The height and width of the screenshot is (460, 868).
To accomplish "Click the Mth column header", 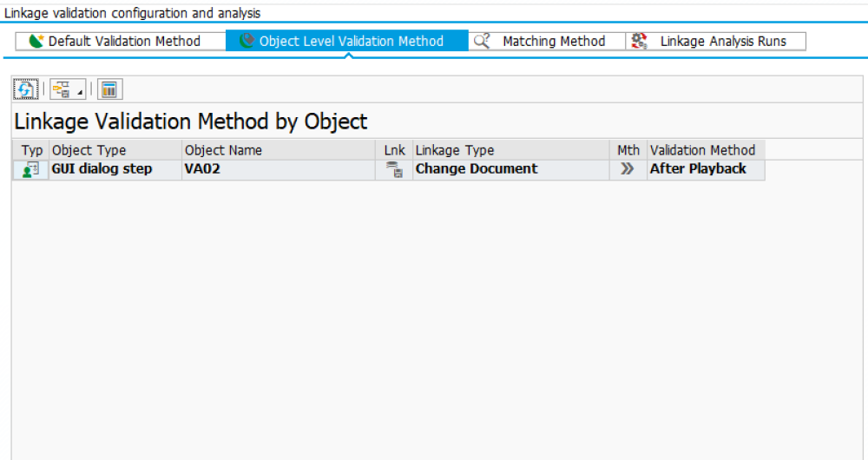I will [x=628, y=150].
